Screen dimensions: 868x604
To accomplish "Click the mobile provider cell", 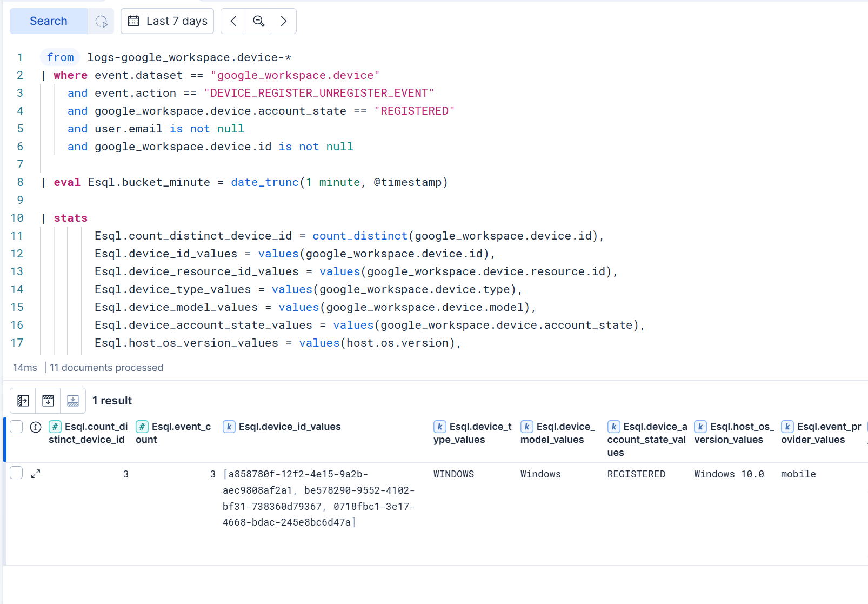I will (798, 474).
